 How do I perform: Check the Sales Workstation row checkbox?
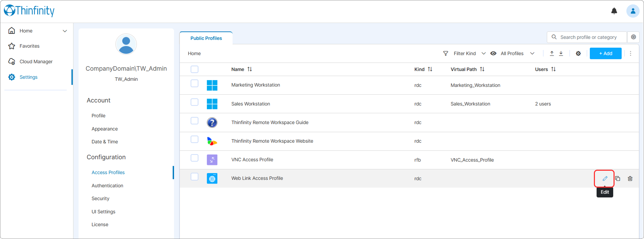tap(194, 102)
